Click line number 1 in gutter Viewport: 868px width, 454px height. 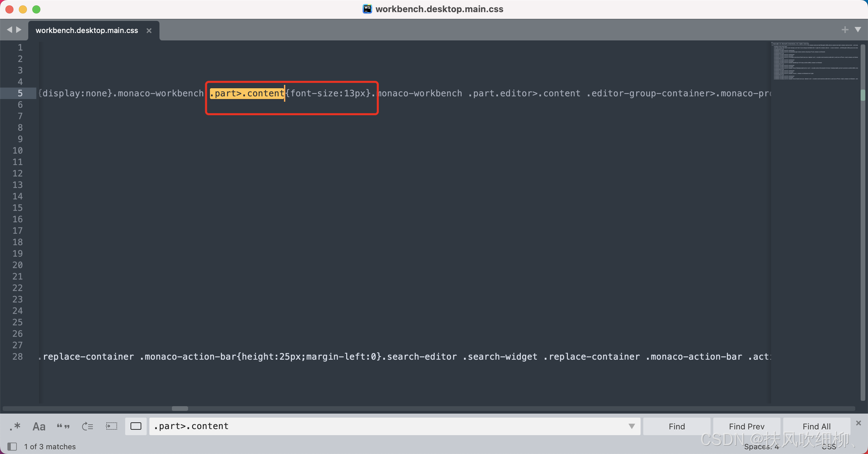click(x=20, y=47)
